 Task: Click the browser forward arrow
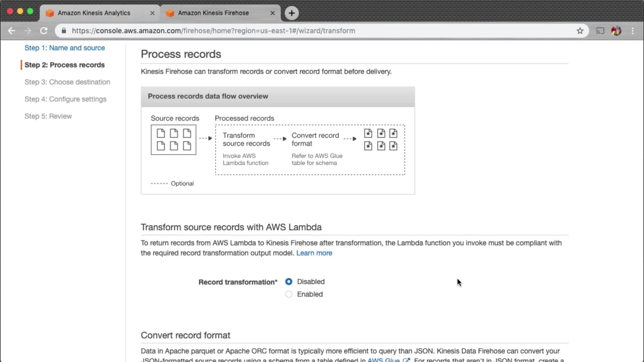click(28, 31)
